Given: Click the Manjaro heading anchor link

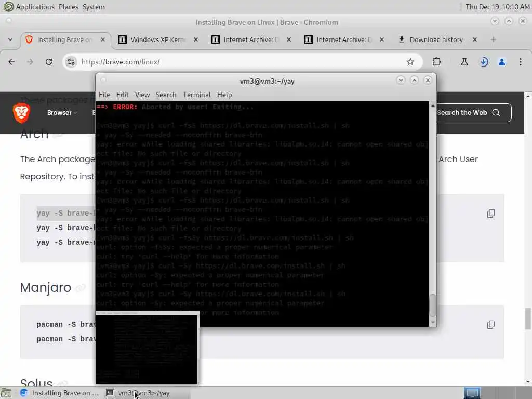Looking at the screenshot, I should point(81,288).
